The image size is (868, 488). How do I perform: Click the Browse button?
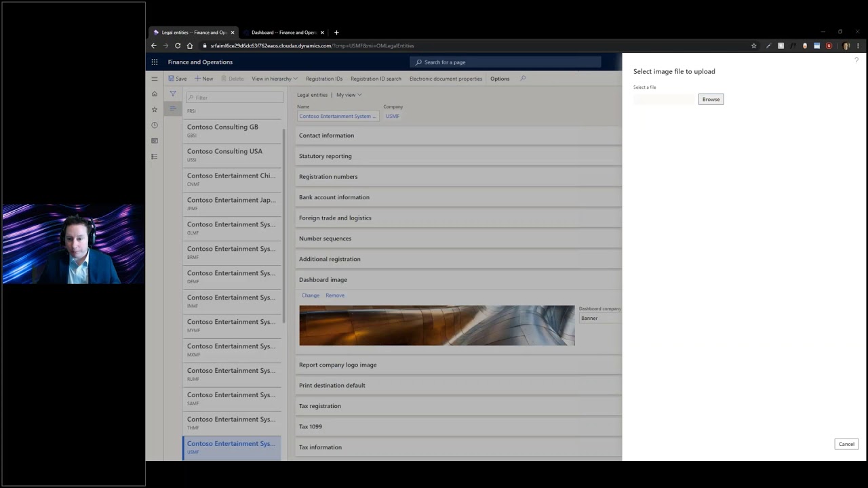click(711, 100)
